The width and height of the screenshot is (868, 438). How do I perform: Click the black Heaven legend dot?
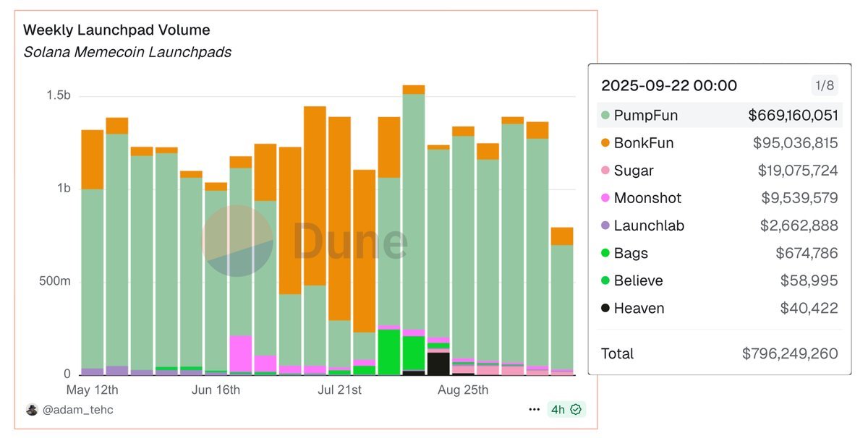(605, 309)
